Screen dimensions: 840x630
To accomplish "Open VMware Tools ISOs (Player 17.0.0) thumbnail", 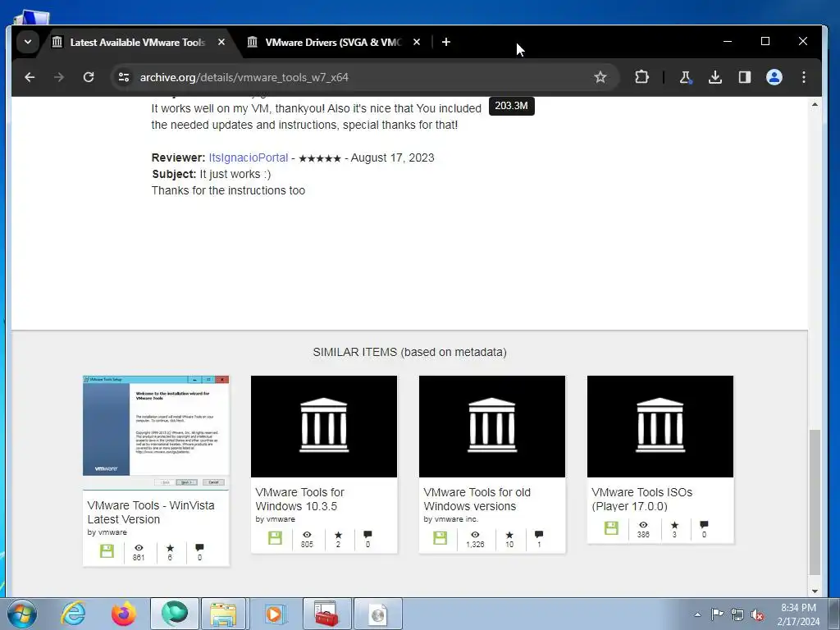I will tap(660, 427).
